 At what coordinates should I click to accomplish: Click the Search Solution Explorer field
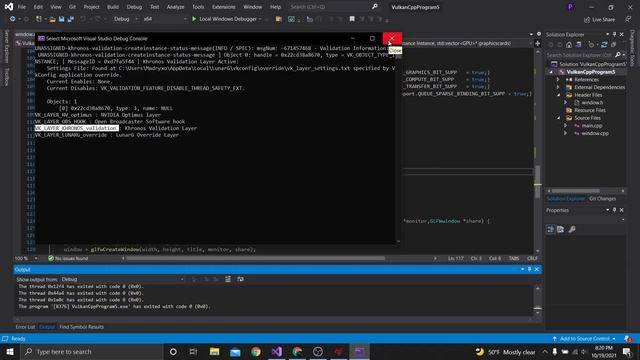[x=580, y=55]
